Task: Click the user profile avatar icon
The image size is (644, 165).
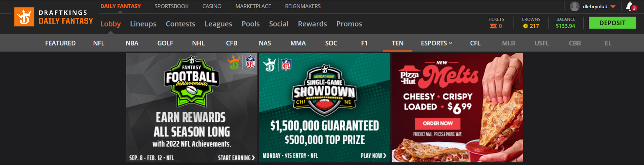Action: click(575, 6)
